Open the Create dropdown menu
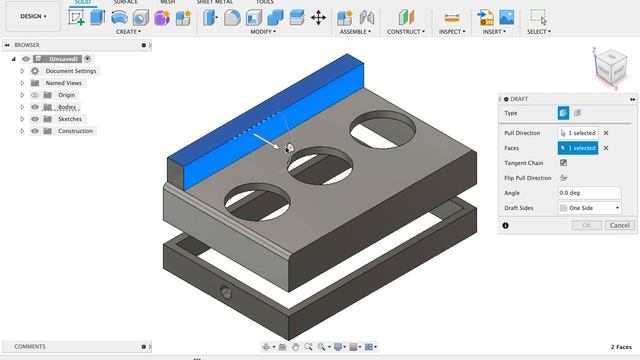The image size is (640, 360). pyautogui.click(x=128, y=31)
